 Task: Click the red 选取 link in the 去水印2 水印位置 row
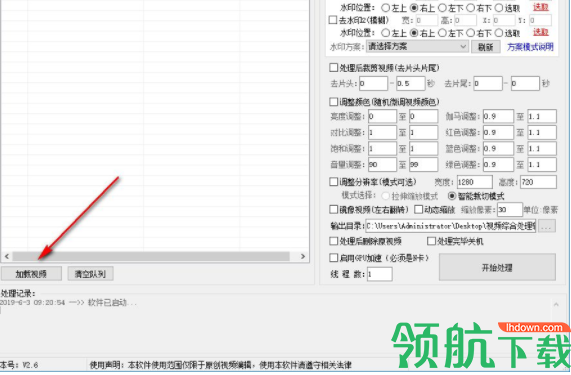click(x=541, y=32)
